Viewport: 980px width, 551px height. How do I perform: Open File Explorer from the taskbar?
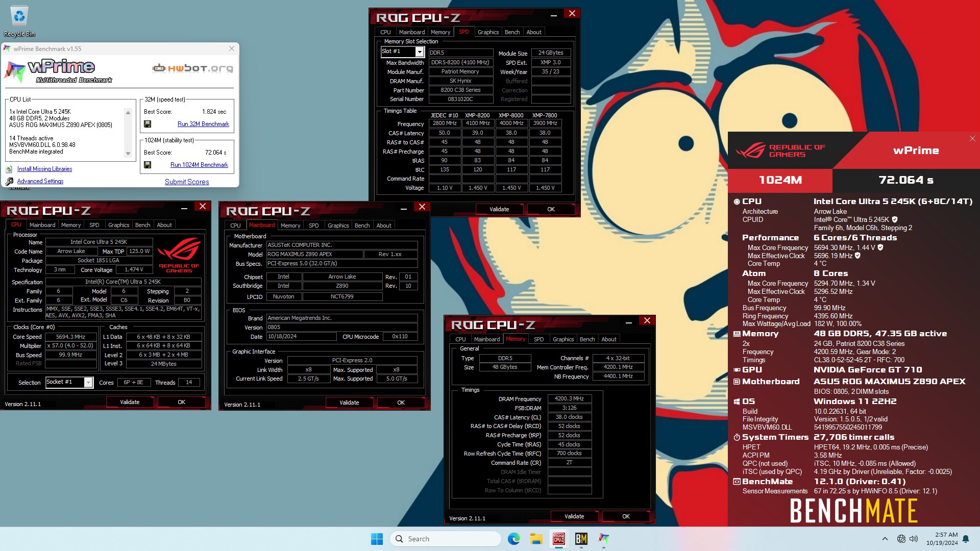click(x=536, y=539)
